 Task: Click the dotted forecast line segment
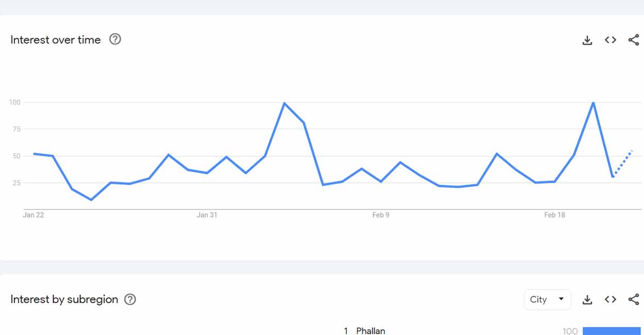click(x=623, y=162)
